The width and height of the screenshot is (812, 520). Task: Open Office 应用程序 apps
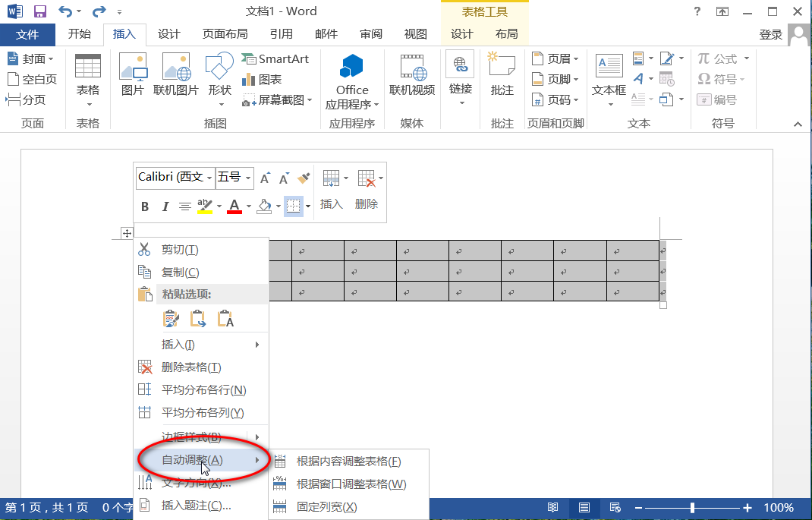pyautogui.click(x=352, y=82)
